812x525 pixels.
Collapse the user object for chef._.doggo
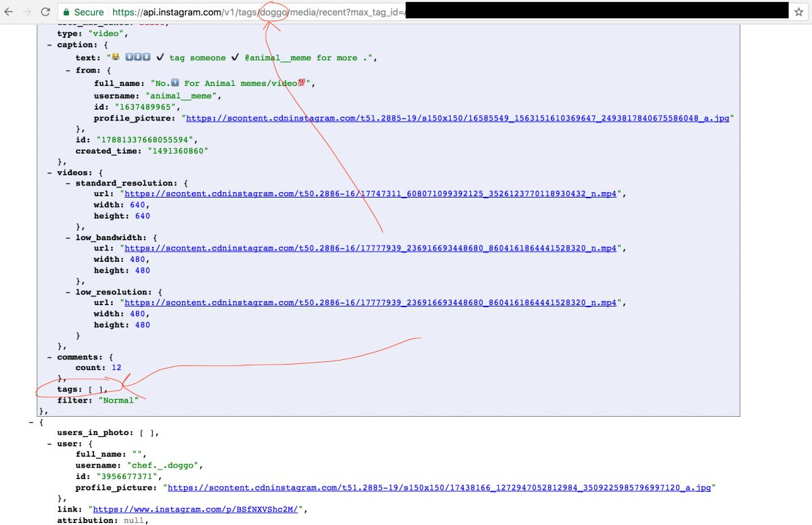(x=50, y=444)
